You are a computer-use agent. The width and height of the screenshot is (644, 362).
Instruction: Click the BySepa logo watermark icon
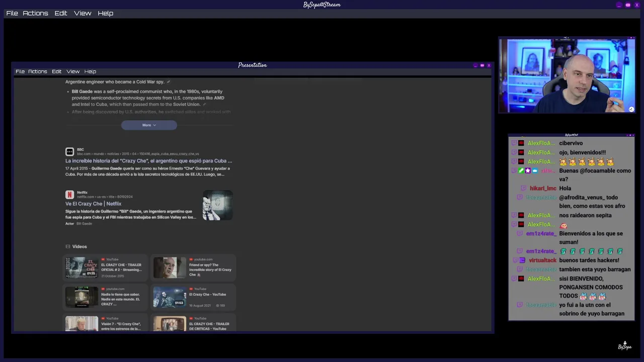(625, 346)
